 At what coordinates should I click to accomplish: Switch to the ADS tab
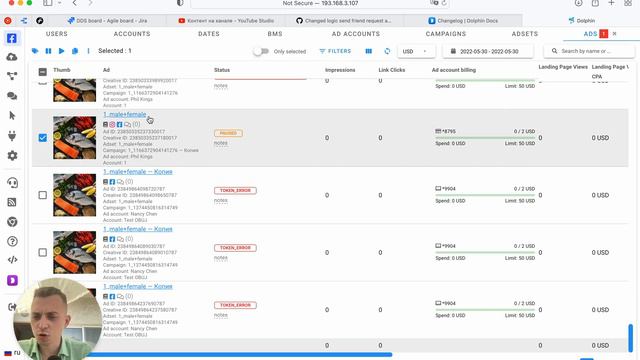[x=590, y=34]
